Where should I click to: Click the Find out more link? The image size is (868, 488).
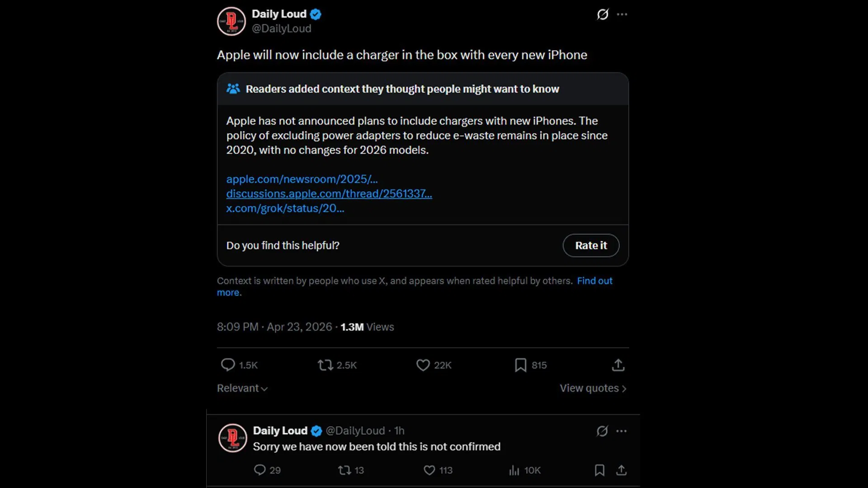pyautogui.click(x=595, y=281)
